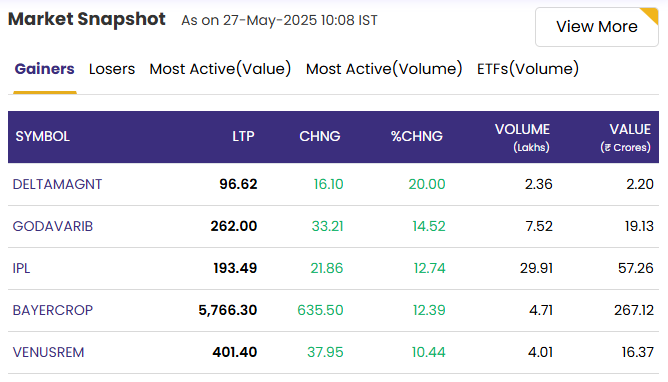Open the GODAVARIB stock link

(53, 226)
